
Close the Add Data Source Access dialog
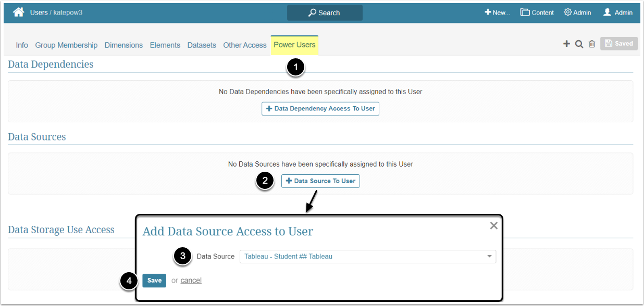pos(493,225)
